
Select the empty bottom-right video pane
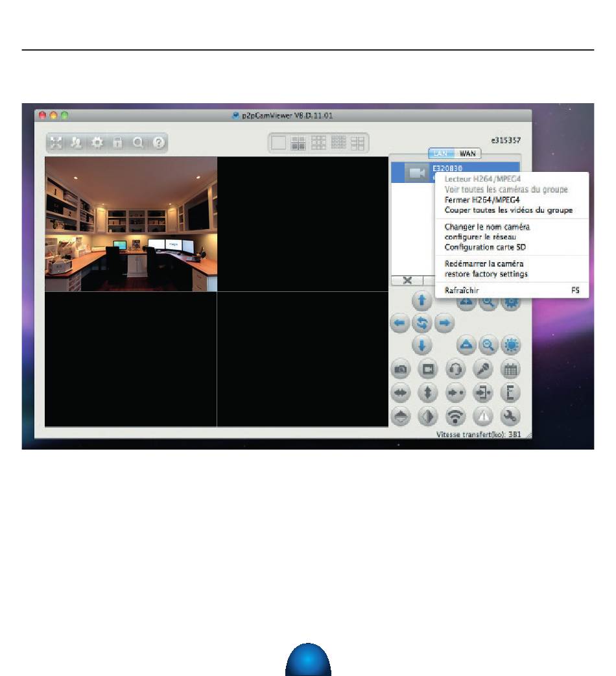point(303,359)
